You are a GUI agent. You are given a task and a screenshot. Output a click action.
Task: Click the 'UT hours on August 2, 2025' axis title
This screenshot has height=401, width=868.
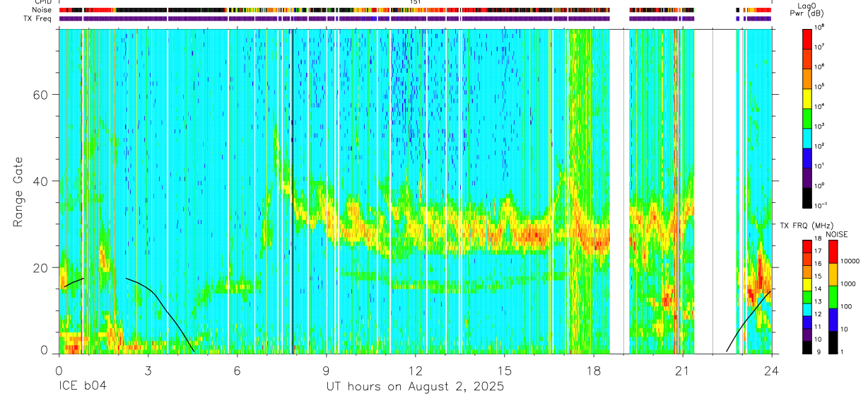click(415, 387)
